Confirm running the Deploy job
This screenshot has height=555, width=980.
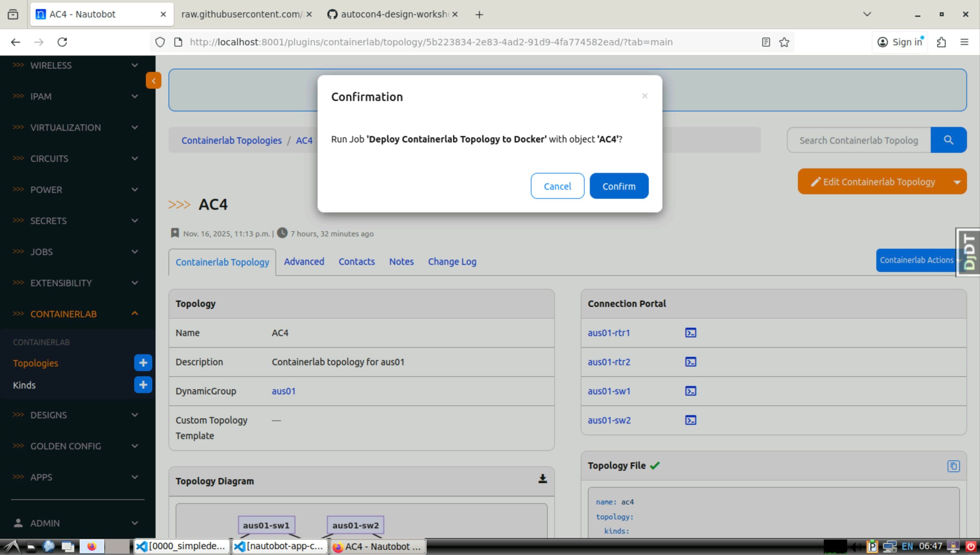click(618, 186)
